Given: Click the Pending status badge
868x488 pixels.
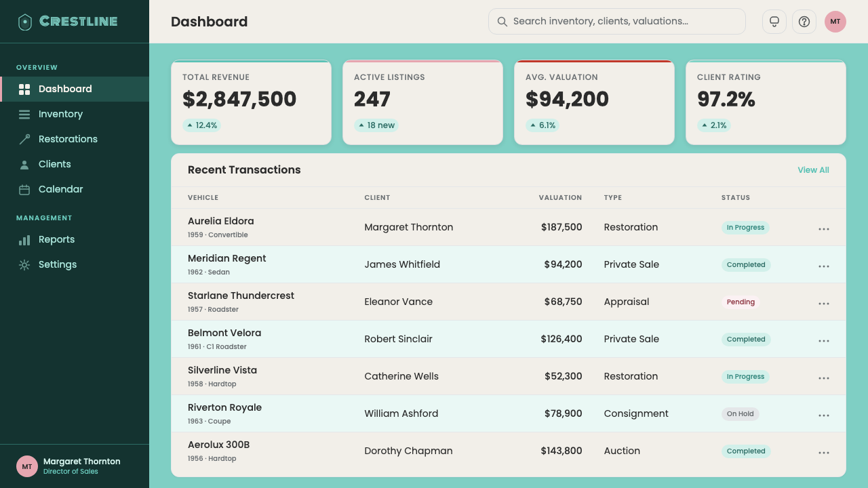Looking at the screenshot, I should (741, 302).
